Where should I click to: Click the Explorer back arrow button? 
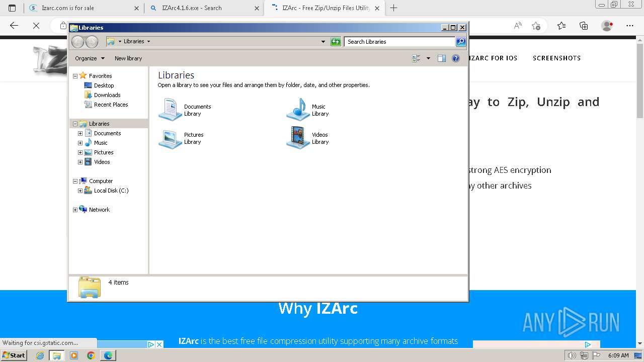78,42
